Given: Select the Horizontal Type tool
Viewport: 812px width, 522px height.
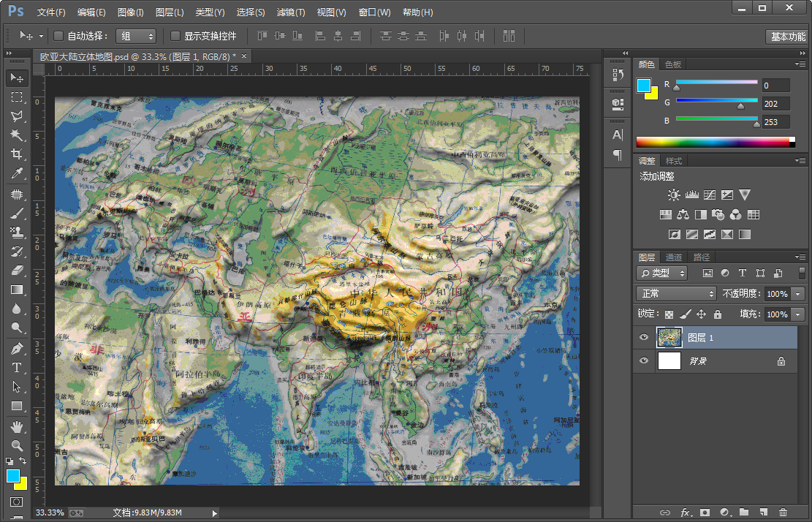Looking at the screenshot, I should (16, 368).
